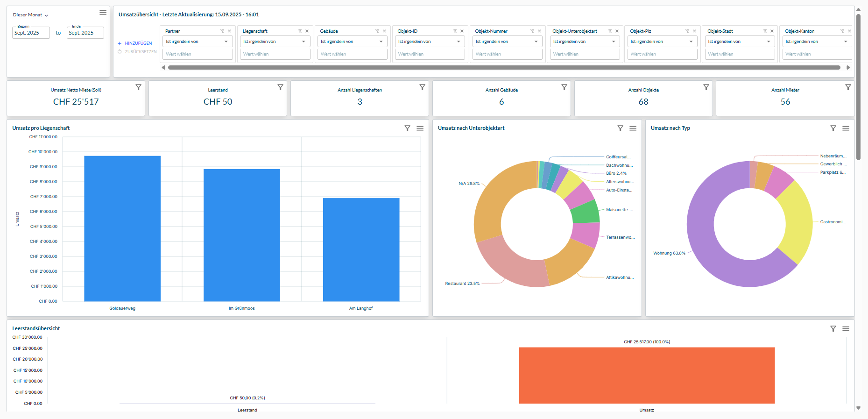Remove the Liegenschaft filter with X

click(x=307, y=31)
